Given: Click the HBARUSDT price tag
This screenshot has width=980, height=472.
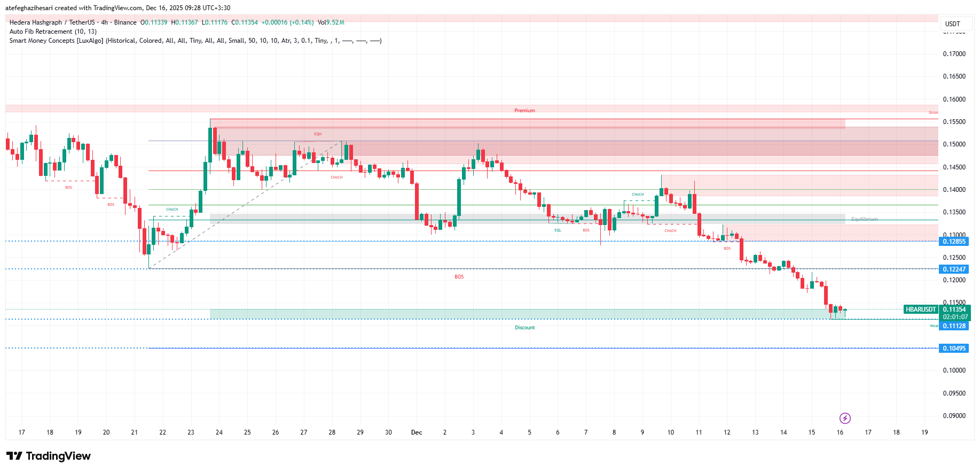Looking at the screenshot, I should [921, 309].
